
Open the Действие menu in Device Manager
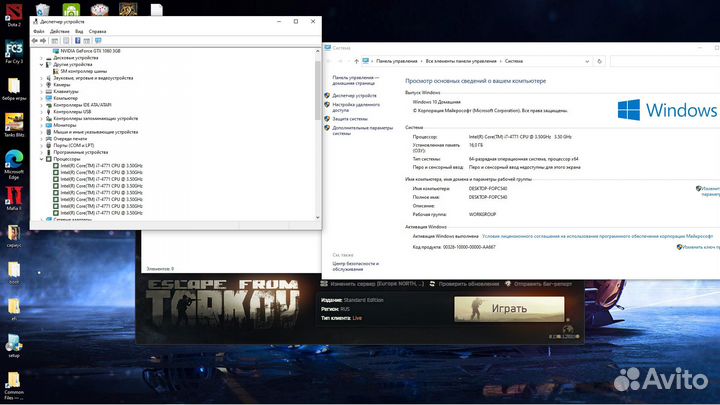click(60, 32)
